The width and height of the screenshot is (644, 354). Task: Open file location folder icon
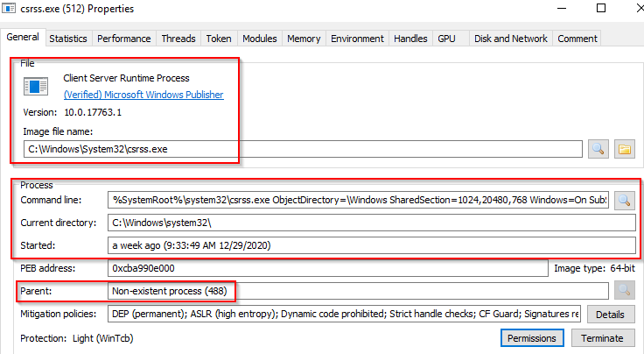pos(624,149)
